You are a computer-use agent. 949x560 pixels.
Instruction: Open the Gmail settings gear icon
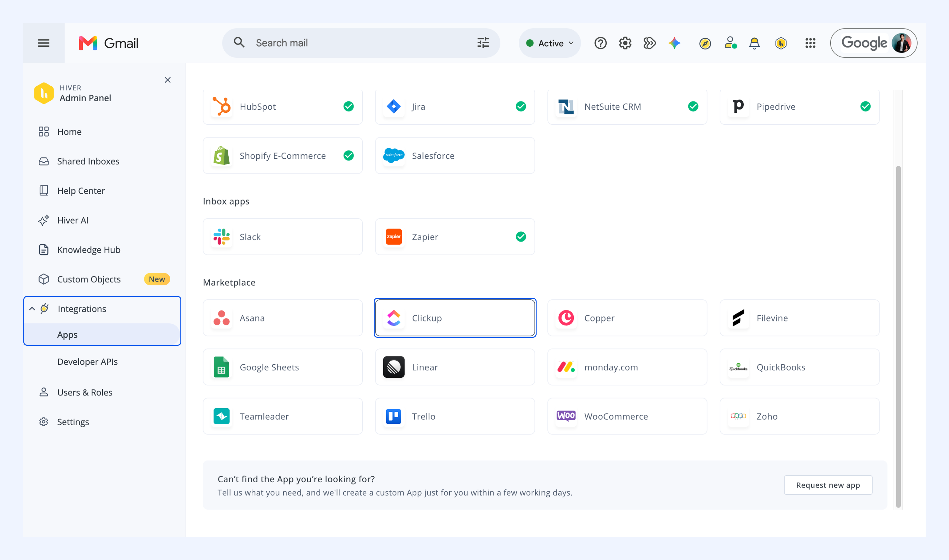(x=625, y=43)
